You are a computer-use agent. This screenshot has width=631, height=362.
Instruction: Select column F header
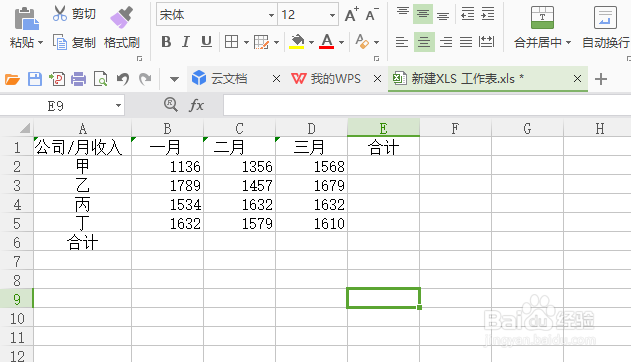pos(455,128)
